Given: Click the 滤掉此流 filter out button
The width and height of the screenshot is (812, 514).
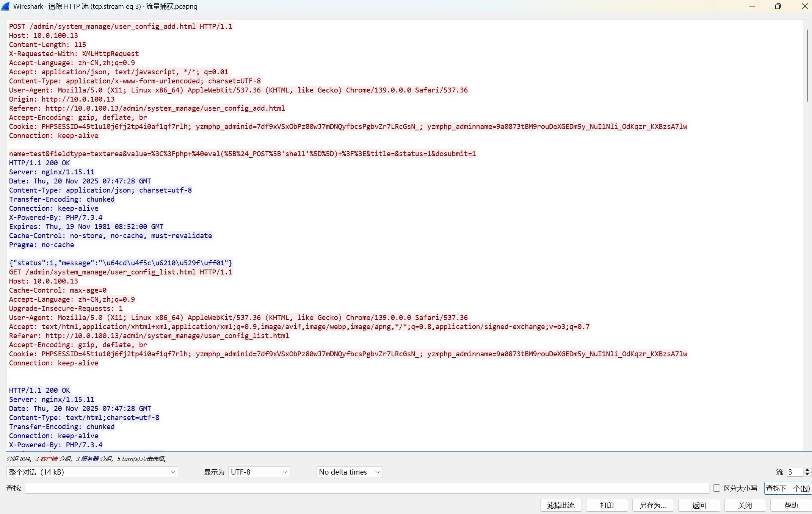Looking at the screenshot, I should coord(561,505).
